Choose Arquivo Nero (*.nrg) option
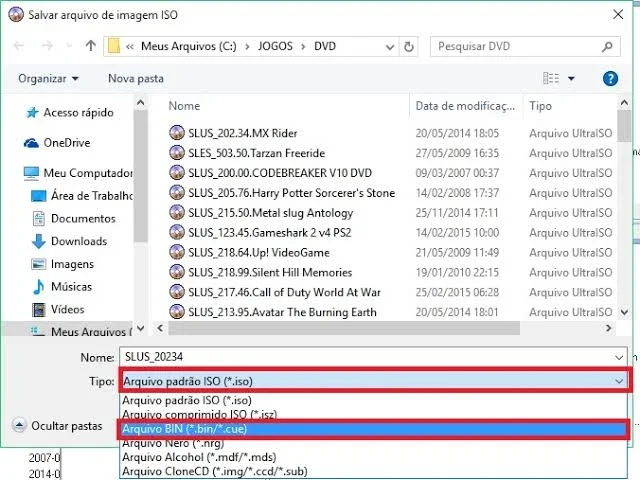Screen dimensions: 640x480 373,443
